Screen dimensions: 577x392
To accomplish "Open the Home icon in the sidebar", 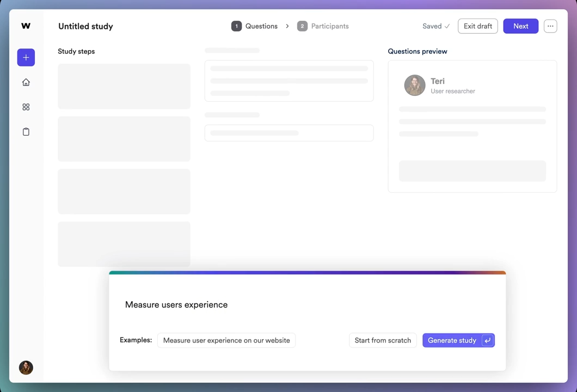I will (26, 82).
